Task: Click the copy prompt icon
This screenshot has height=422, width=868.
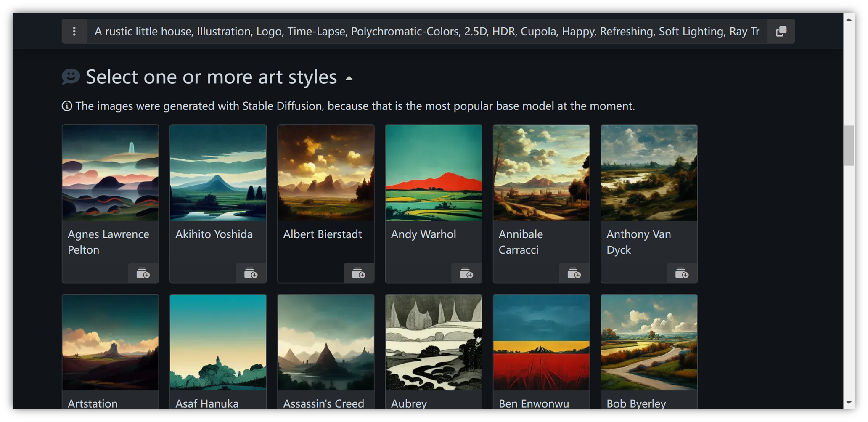Action: click(781, 31)
